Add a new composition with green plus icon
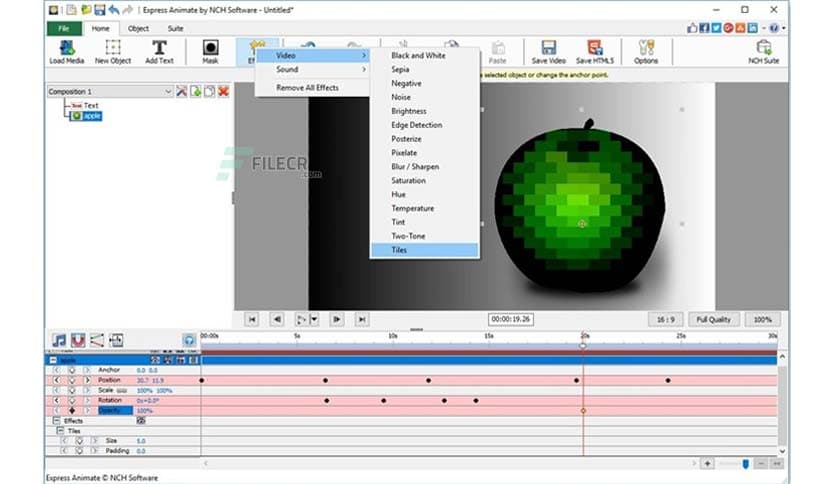 click(x=196, y=91)
